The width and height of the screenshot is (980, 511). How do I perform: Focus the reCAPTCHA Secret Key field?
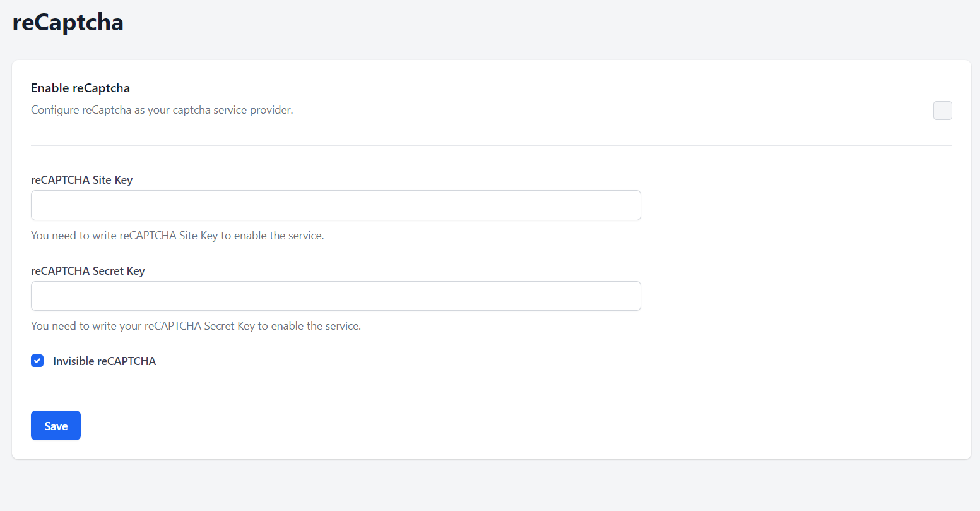point(336,296)
